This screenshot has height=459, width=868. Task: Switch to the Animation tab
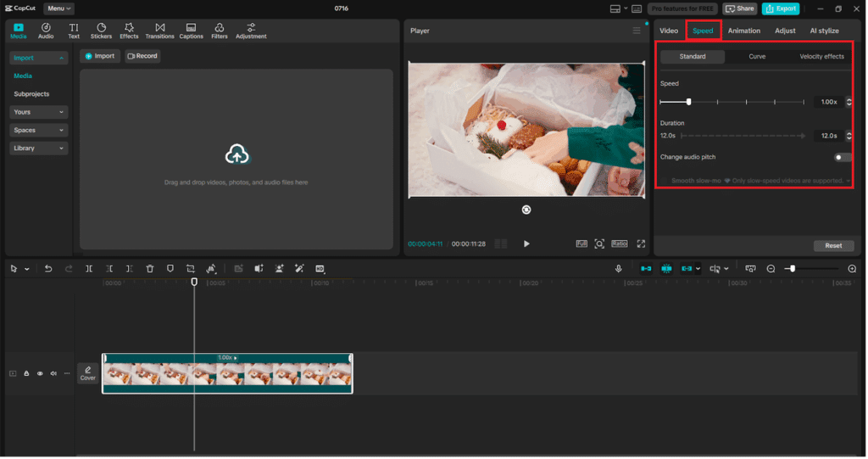(744, 31)
